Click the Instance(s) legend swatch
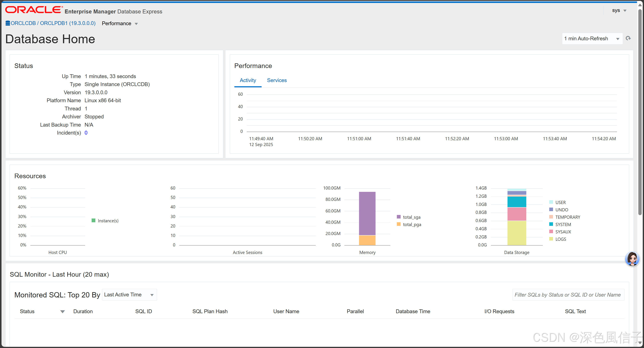The height and width of the screenshot is (348, 644). tap(93, 221)
